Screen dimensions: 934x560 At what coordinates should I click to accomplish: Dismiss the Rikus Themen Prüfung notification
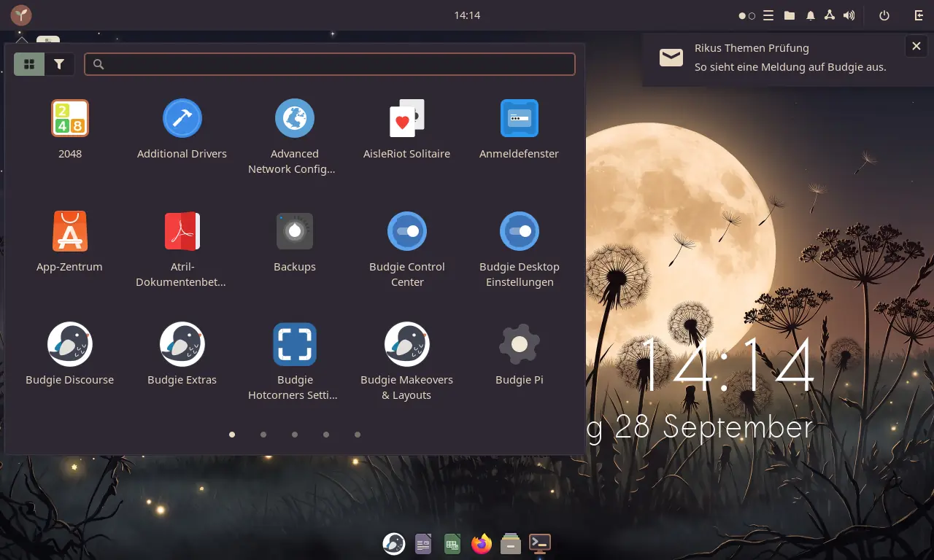pyautogui.click(x=916, y=47)
